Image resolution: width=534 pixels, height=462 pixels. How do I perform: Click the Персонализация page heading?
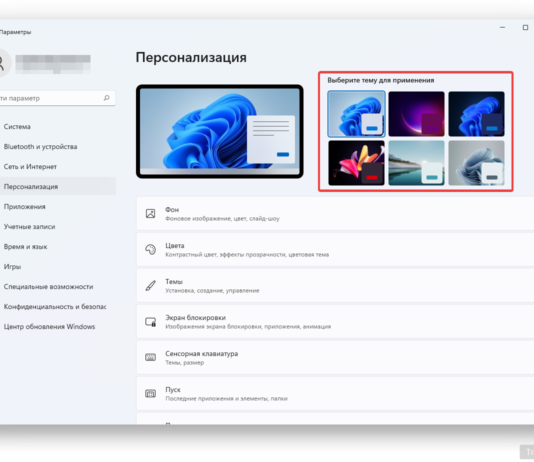pos(191,58)
